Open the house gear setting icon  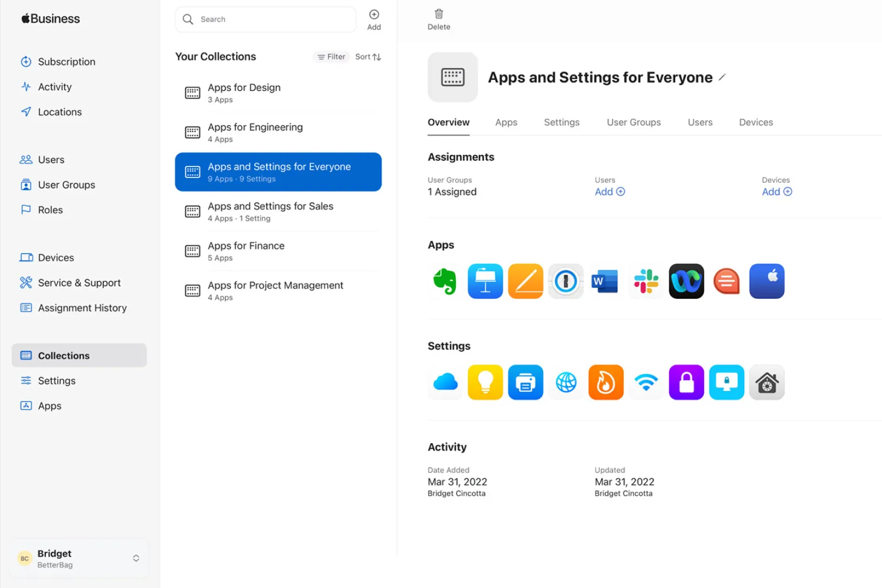pos(767,382)
